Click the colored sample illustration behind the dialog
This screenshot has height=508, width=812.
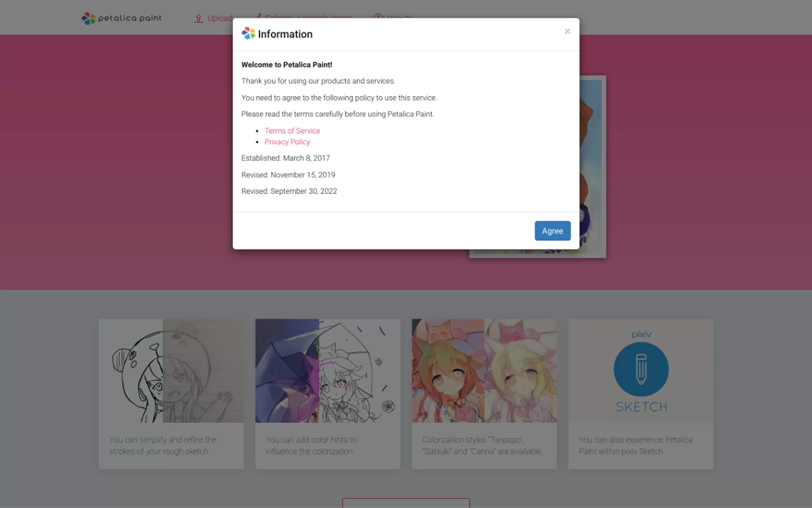(592, 166)
